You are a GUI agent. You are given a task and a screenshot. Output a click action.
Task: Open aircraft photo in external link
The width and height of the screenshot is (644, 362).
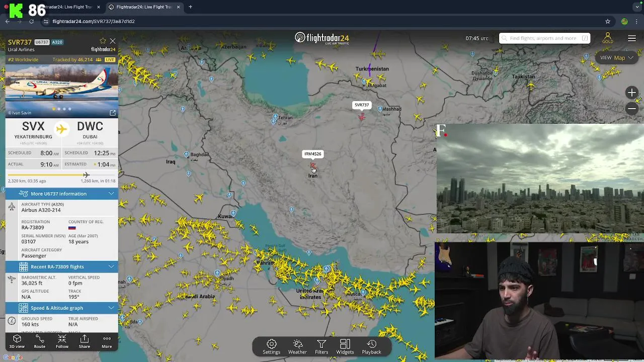point(113,113)
